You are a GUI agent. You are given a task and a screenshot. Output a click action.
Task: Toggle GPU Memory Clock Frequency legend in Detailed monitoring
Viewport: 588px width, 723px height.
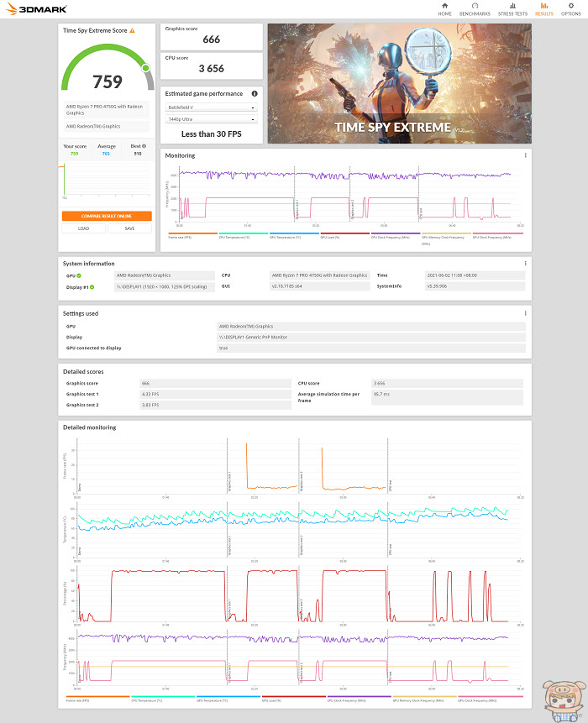424,699
